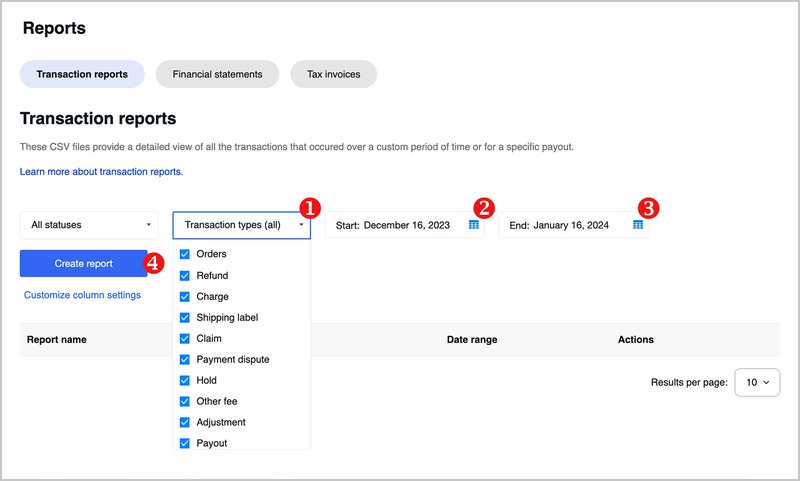Image resolution: width=800 pixels, height=481 pixels.
Task: Uncheck the Other fee checkbox
Action: pos(185,401)
